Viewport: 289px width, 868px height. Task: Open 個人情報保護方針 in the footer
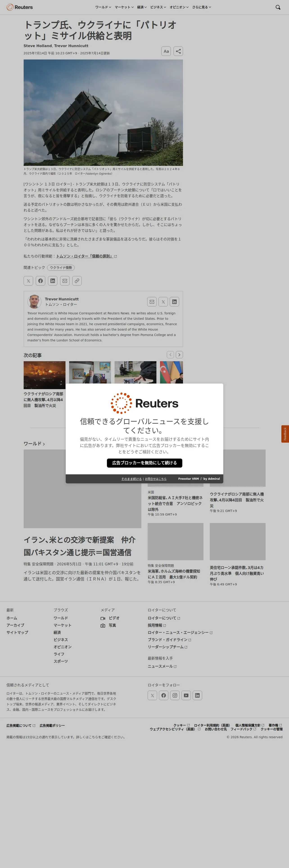click(x=250, y=725)
